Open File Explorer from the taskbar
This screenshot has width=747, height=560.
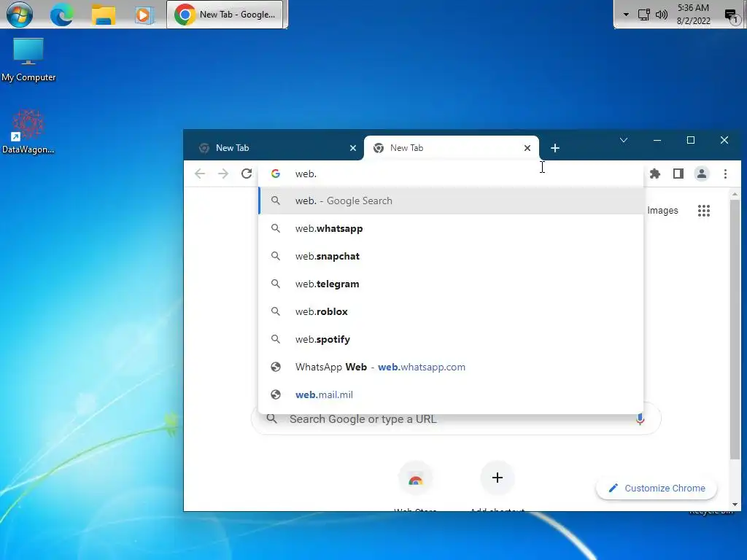(x=104, y=15)
